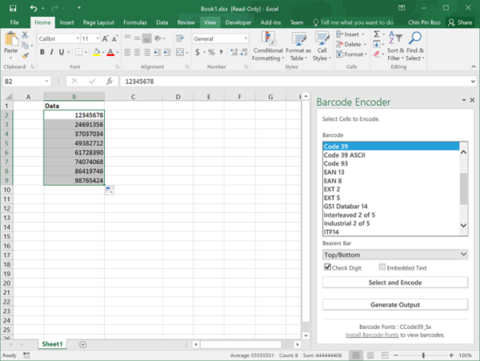Expand the formula bar
Viewport: 480px width, 361px height.
pos(473,81)
